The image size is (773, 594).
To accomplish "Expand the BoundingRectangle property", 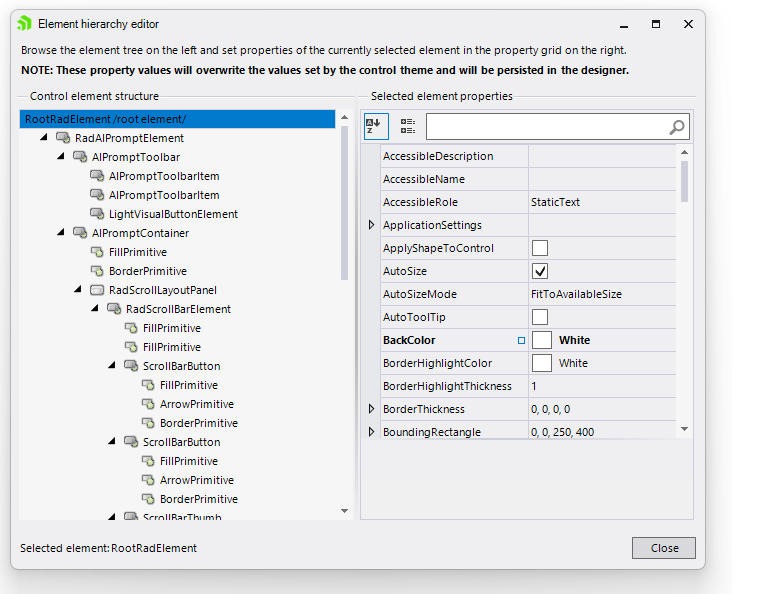I will pyautogui.click(x=372, y=432).
